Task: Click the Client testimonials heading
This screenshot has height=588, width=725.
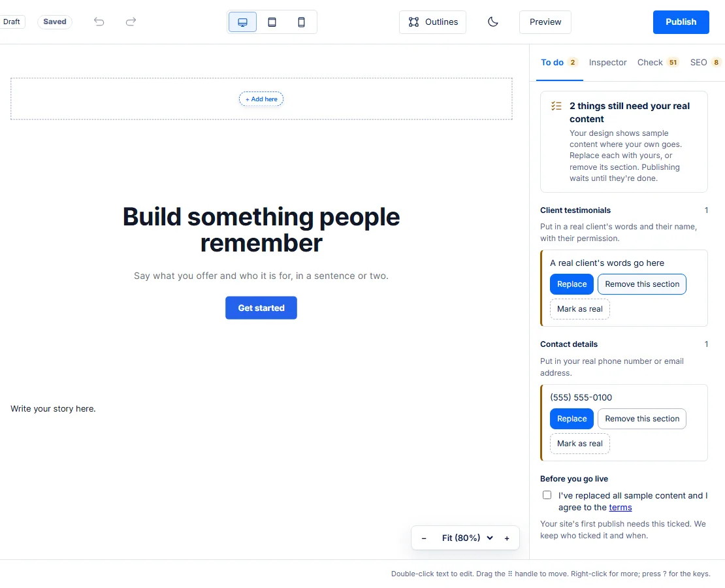Action: [575, 210]
